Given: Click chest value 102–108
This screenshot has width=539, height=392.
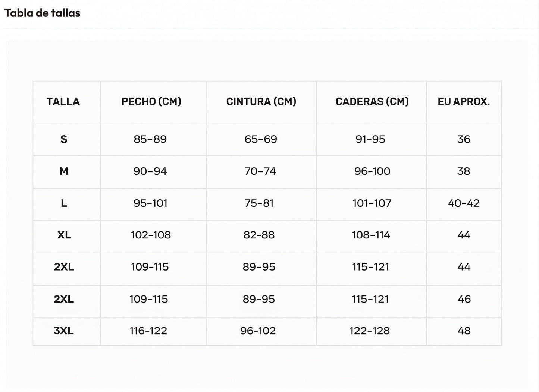Looking at the screenshot, I should 151,235.
